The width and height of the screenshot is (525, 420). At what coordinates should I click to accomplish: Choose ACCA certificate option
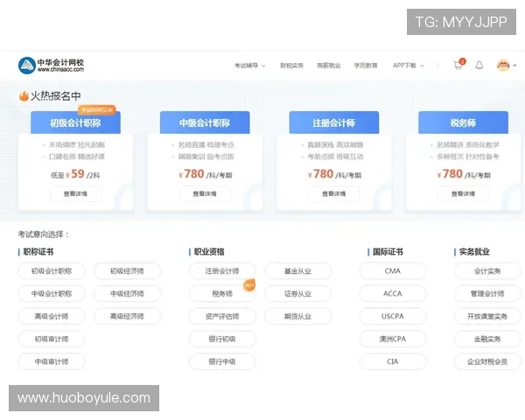[393, 294]
